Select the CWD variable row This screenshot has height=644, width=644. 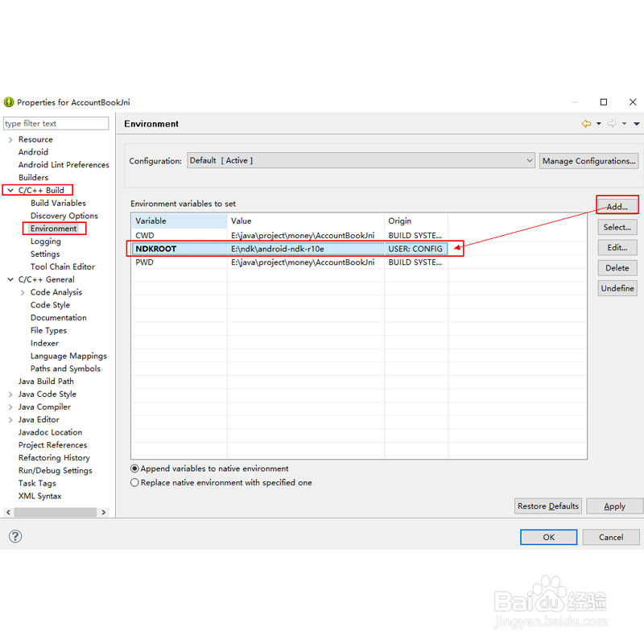(x=290, y=235)
